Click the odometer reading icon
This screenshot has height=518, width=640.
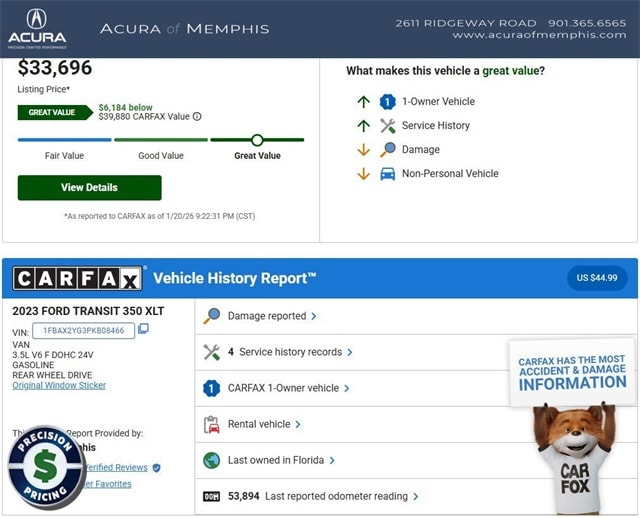click(x=211, y=496)
